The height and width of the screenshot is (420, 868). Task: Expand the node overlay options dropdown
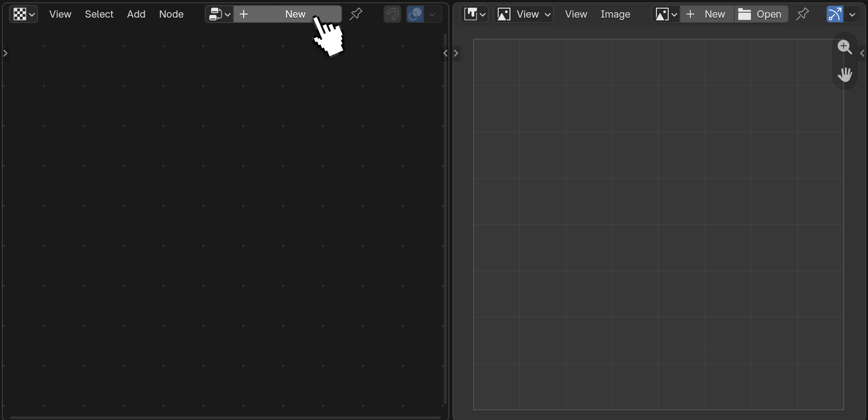click(x=433, y=14)
